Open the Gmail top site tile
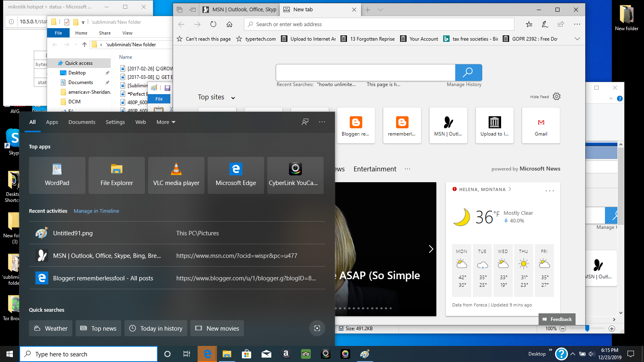This screenshot has width=644, height=362. point(541,125)
